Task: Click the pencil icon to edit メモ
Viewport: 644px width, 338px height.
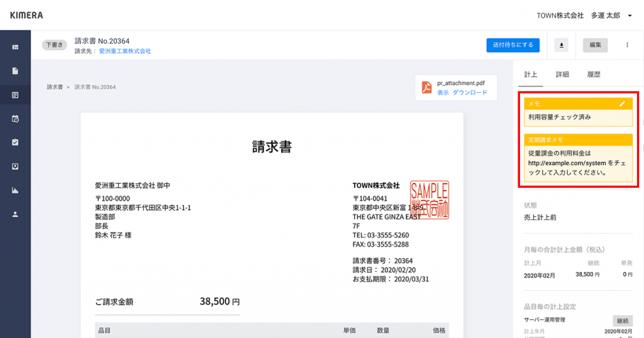Action: click(622, 103)
